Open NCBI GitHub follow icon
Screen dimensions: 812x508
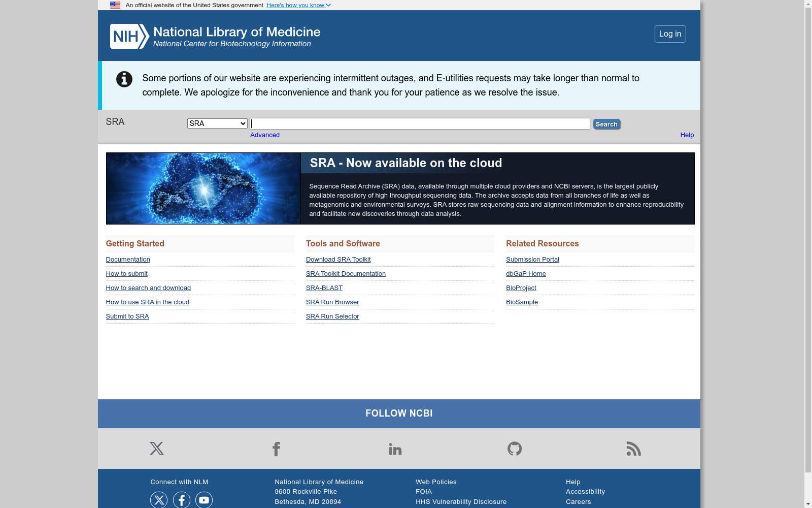(x=515, y=449)
